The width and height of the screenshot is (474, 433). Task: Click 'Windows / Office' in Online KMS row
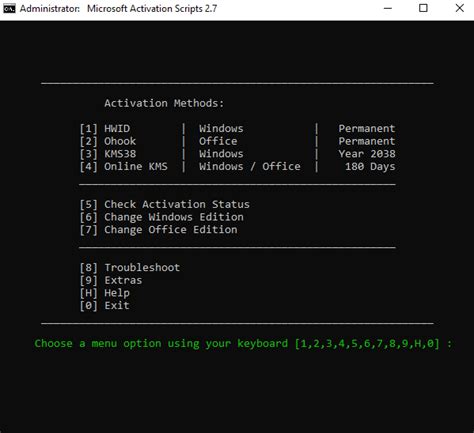point(250,167)
